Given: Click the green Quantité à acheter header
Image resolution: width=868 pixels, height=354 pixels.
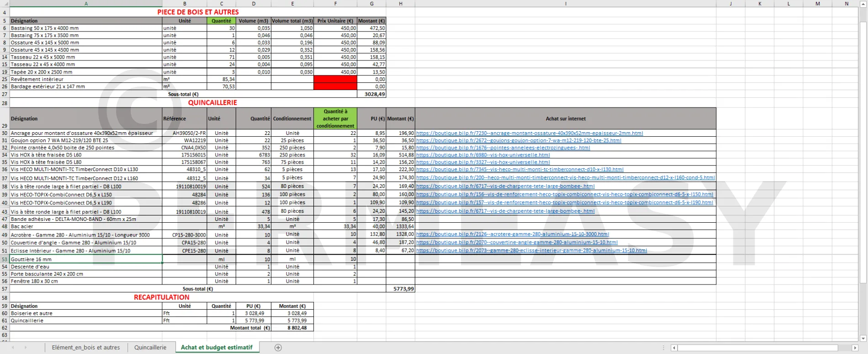Looking at the screenshot, I should click(335, 118).
